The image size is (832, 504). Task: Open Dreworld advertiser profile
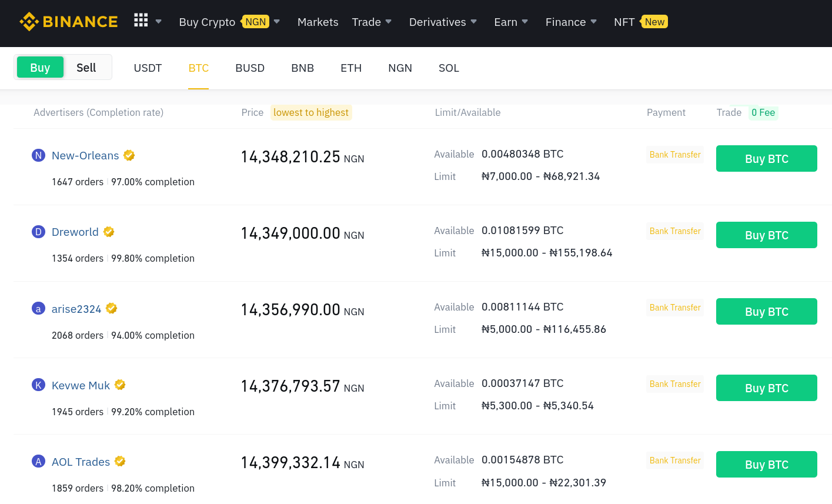[x=75, y=232]
